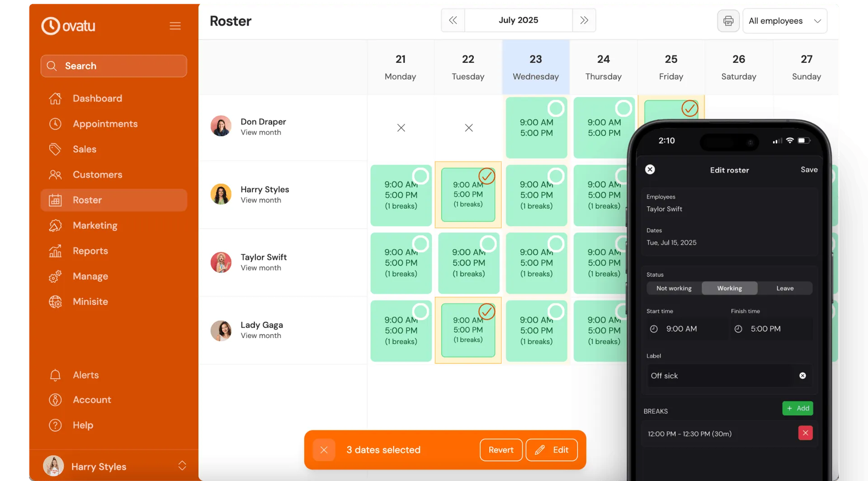The width and height of the screenshot is (868, 481).
Task: Open Account from the sidebar menu
Action: [x=55, y=400]
